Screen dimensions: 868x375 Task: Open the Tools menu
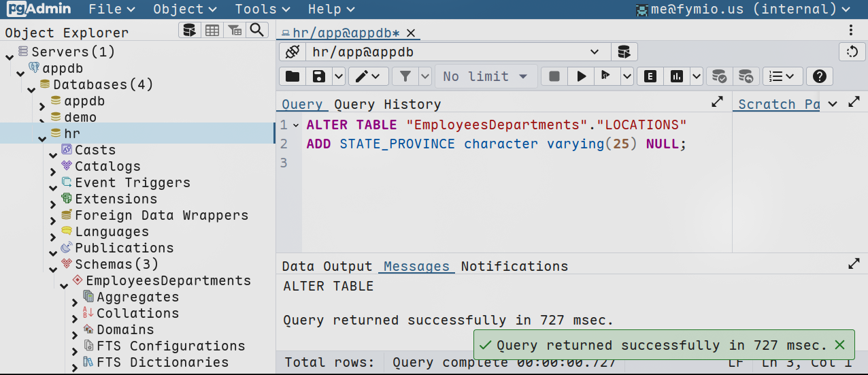261,9
